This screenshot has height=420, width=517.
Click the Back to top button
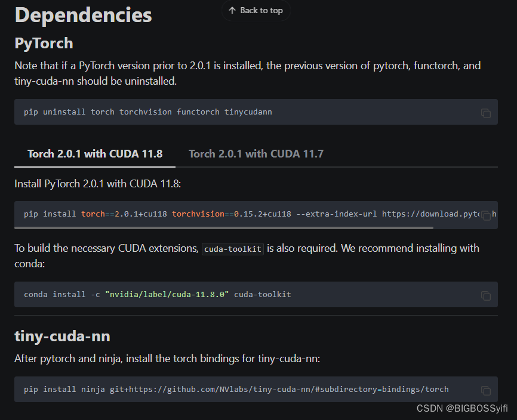coord(256,11)
